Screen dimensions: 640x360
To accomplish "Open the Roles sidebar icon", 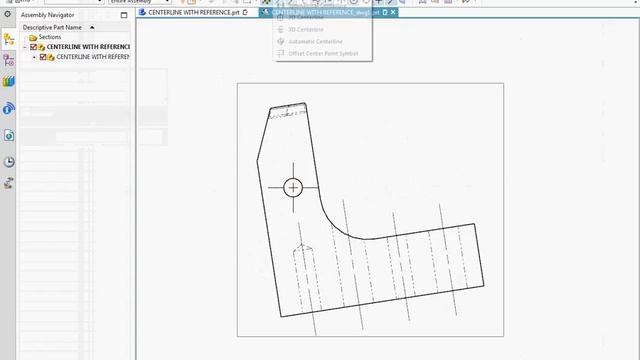I will pos(9,183).
